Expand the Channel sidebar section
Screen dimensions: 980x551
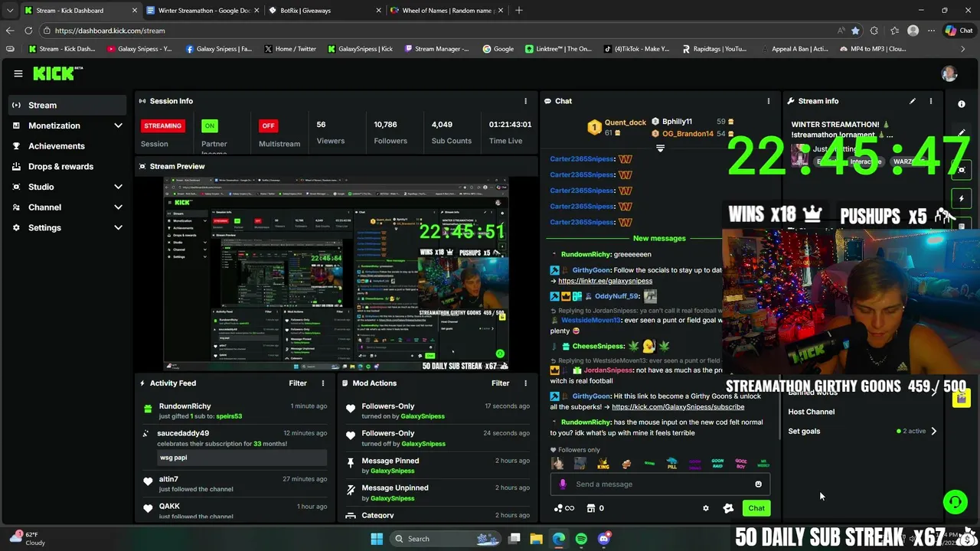click(x=118, y=207)
